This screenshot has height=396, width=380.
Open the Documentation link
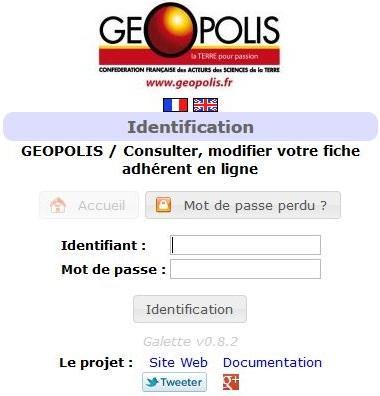point(272,362)
